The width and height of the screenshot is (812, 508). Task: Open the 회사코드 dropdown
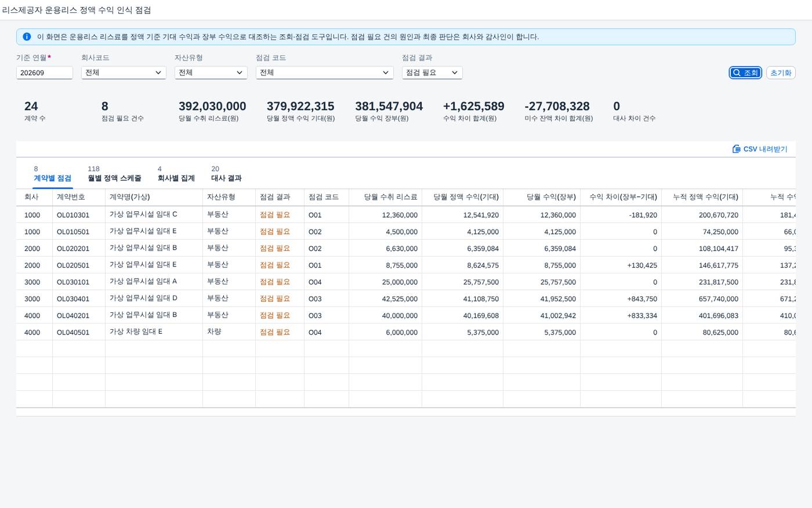pyautogui.click(x=124, y=73)
